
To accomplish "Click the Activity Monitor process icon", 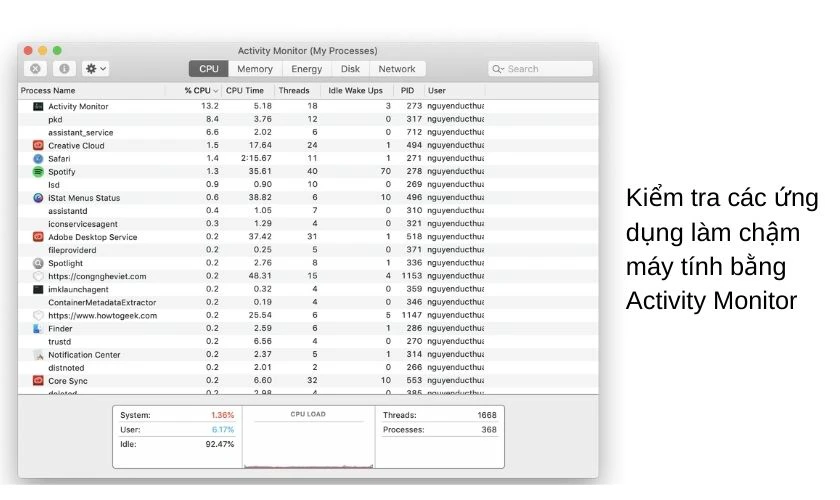I will pyautogui.click(x=38, y=106).
